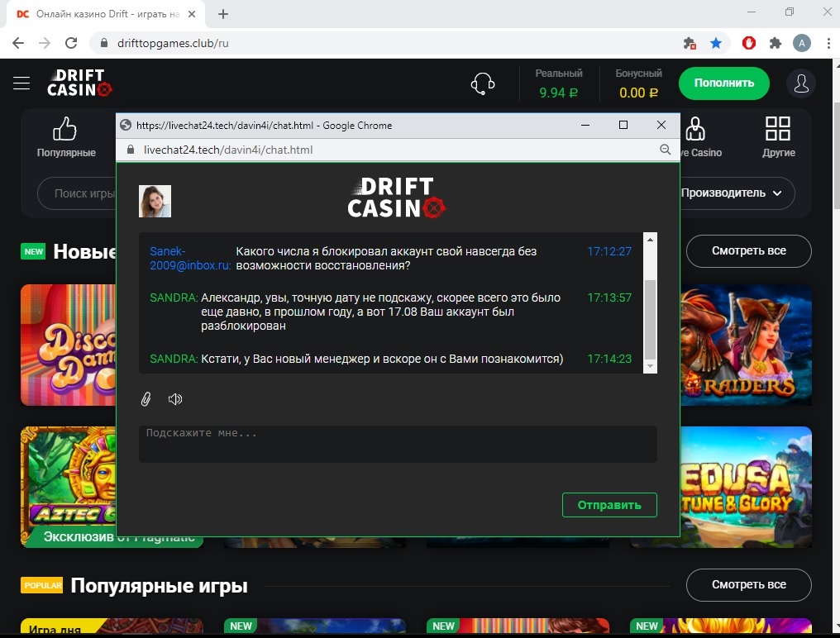
Task: Attach a file with the paperclip icon
Action: pyautogui.click(x=146, y=399)
